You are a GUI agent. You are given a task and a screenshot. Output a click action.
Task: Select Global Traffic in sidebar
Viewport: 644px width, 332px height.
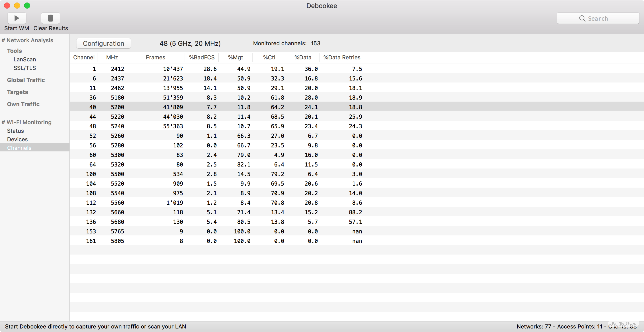[x=26, y=80]
